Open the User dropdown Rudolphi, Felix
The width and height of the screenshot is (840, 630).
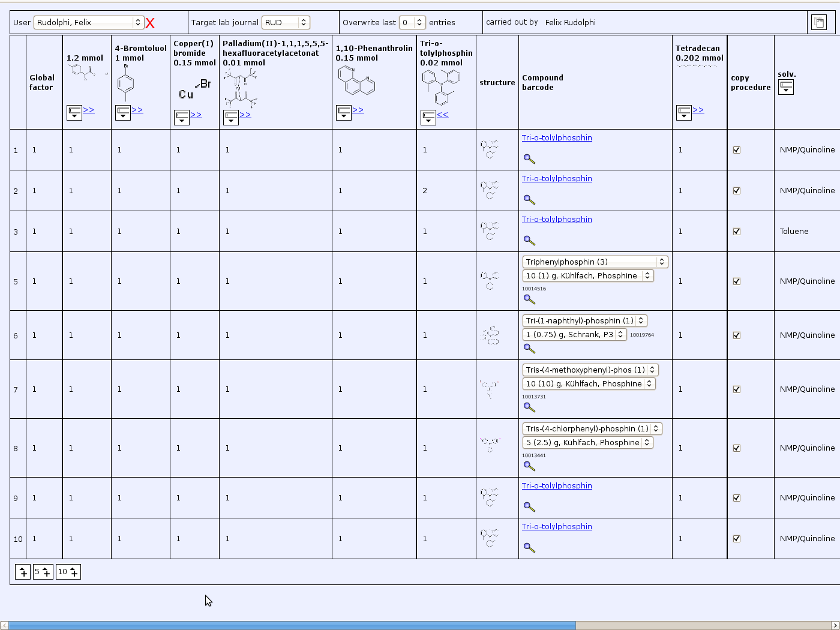(89, 22)
